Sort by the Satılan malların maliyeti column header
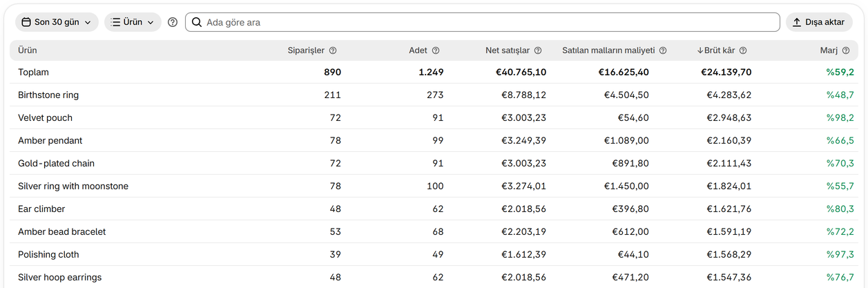The image size is (868, 288). [608, 50]
